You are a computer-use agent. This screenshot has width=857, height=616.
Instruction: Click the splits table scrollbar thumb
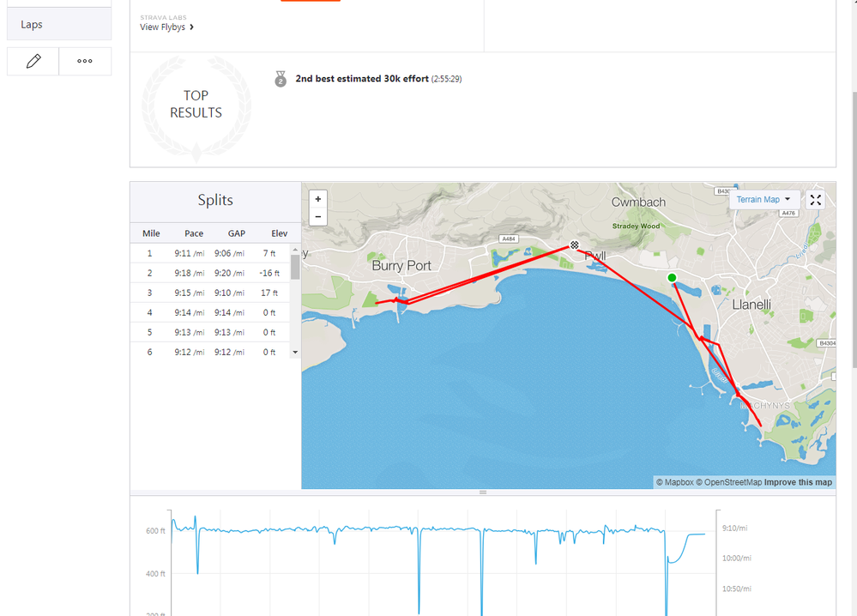295,268
